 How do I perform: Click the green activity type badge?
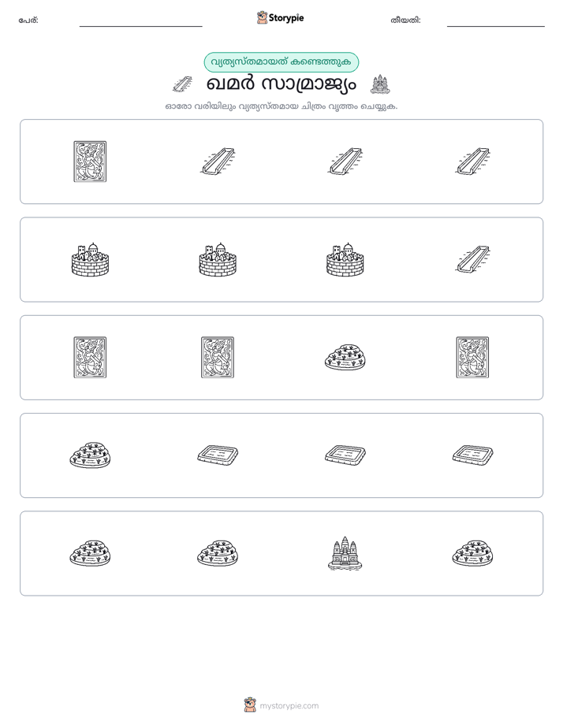(x=281, y=62)
